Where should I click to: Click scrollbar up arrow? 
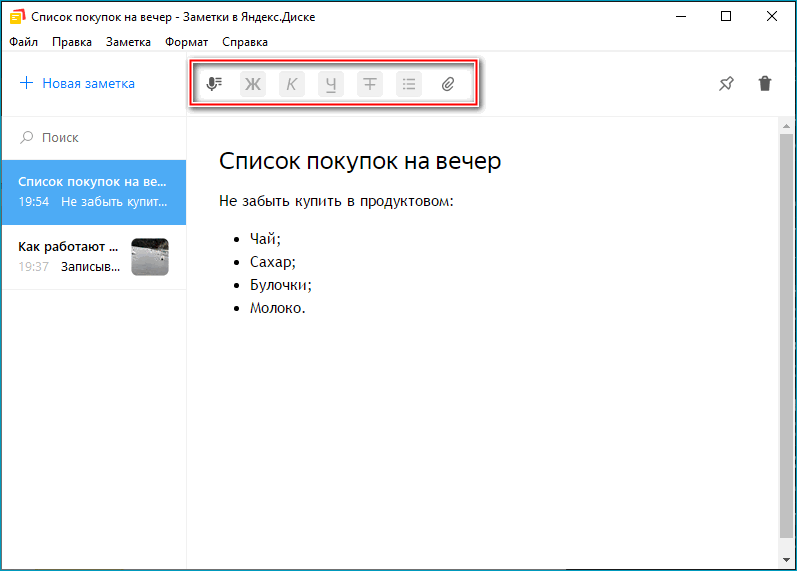point(786,126)
